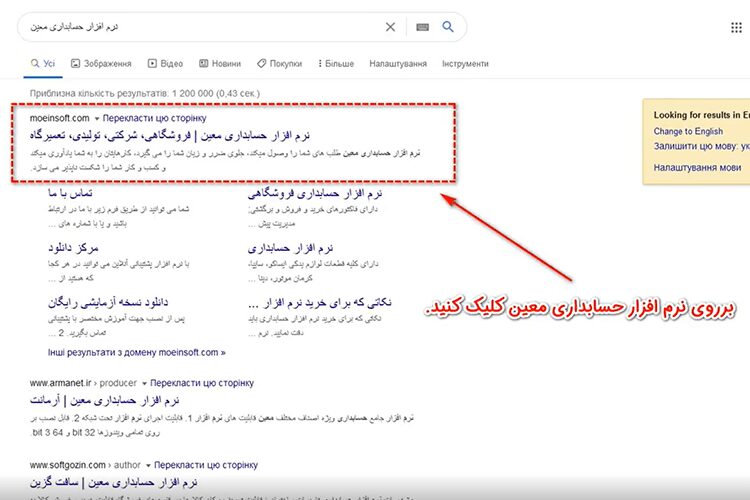Click the moeinsoft.com URL text
The height and width of the screenshot is (500, 750).
[x=59, y=118]
